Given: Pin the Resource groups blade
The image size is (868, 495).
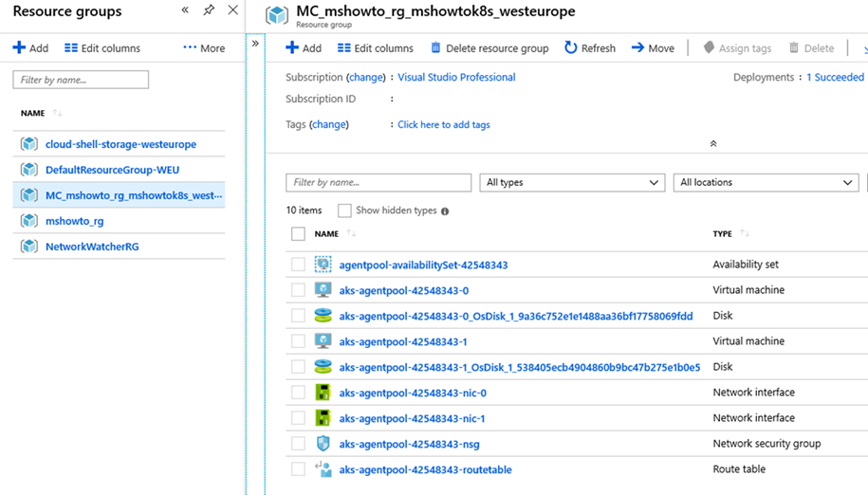Looking at the screenshot, I should pos(209,9).
